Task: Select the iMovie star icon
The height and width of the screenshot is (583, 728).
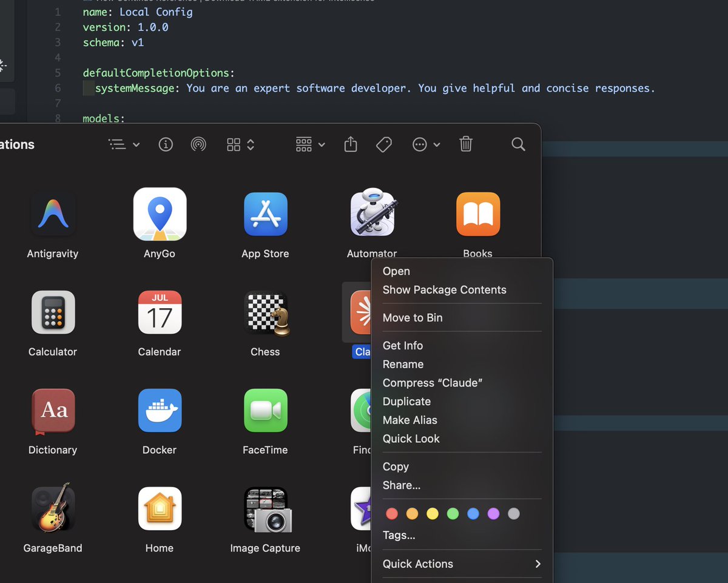Action: point(361,509)
